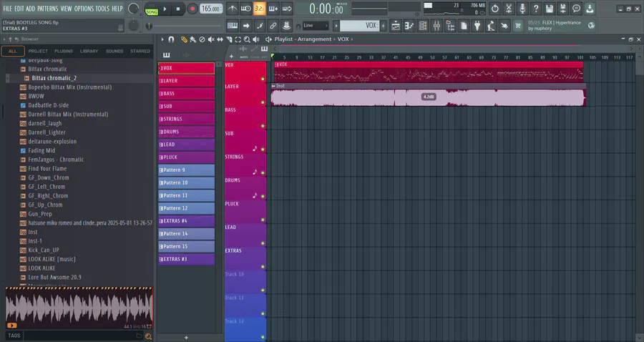
Task: Select the Delete tool in Playlist toolbar
Action: click(202, 39)
